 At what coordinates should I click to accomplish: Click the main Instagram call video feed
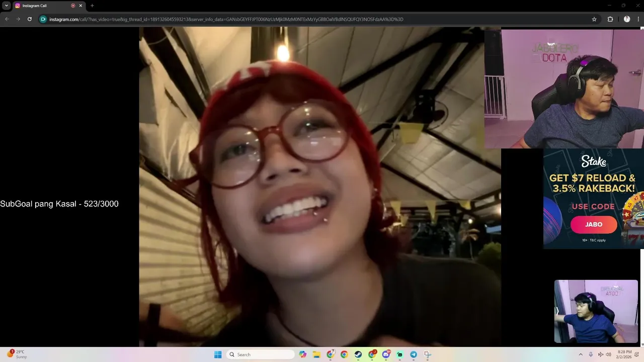(320, 187)
